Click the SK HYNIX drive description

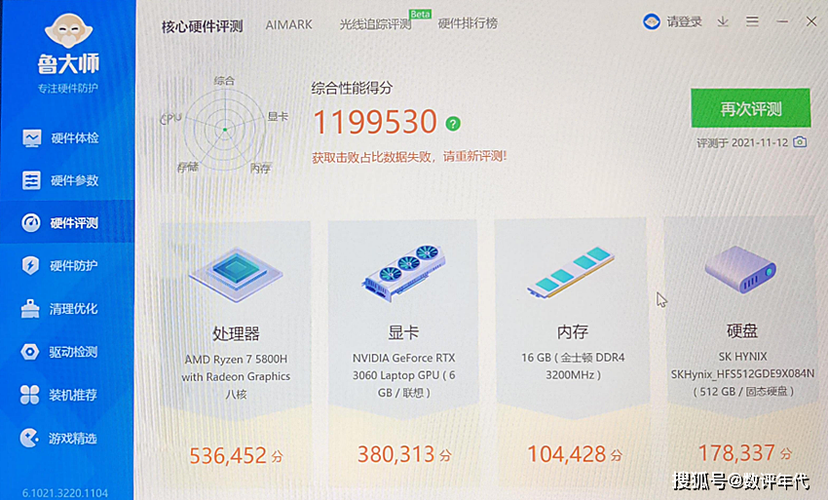coord(742,374)
